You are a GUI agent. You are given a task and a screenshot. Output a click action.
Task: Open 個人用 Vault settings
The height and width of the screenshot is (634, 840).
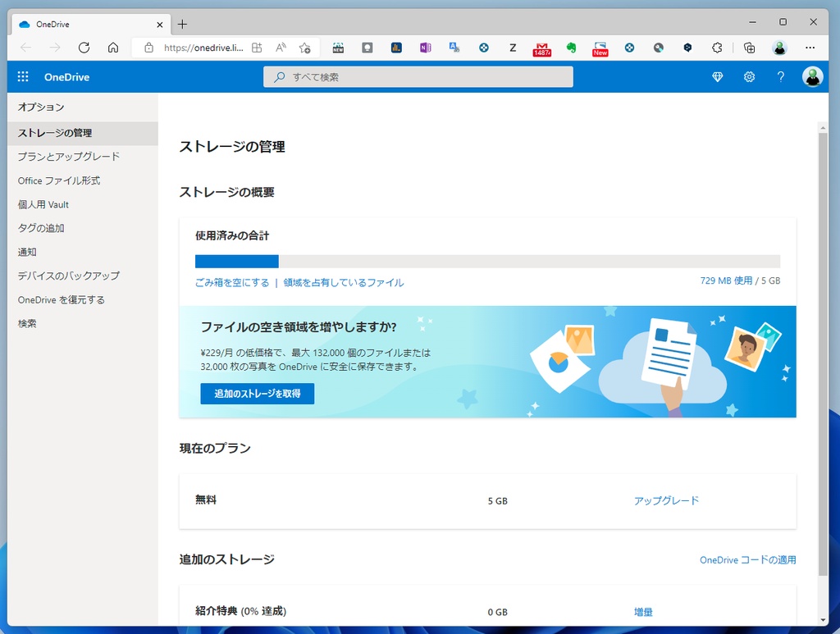[83, 204]
